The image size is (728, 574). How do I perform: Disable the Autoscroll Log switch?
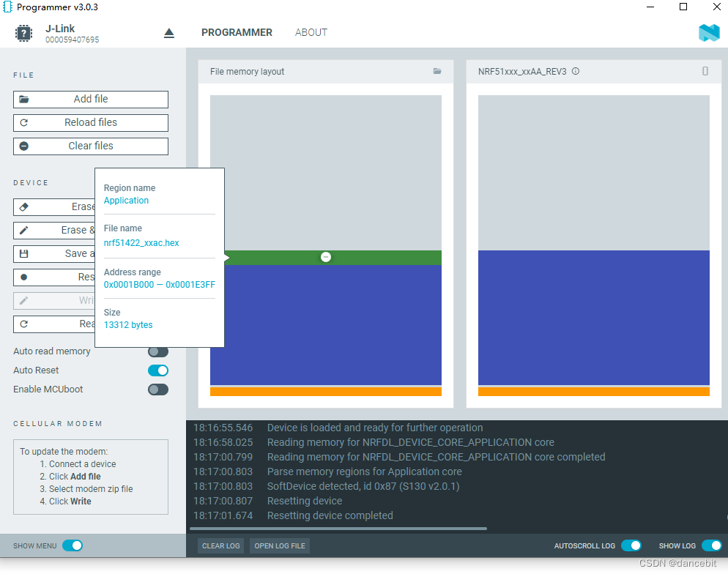(x=631, y=545)
